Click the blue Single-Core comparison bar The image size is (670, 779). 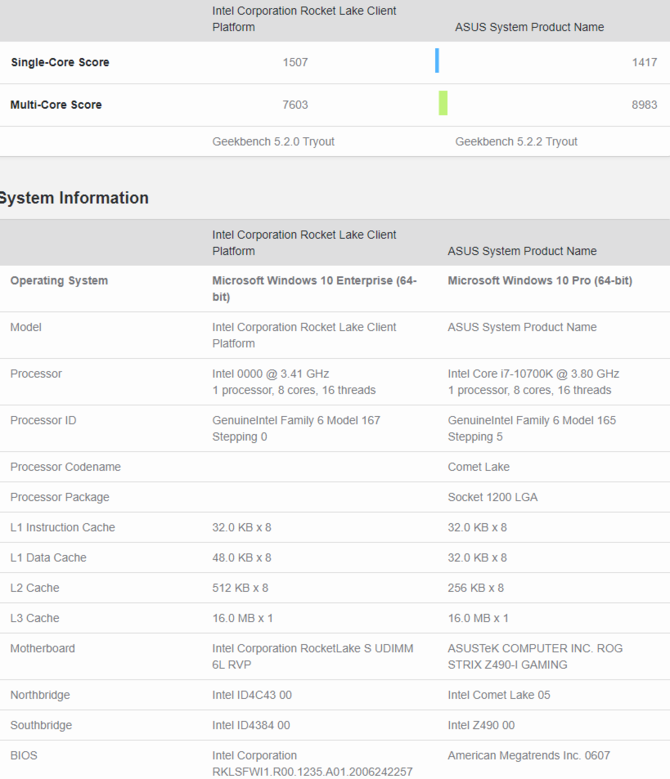pyautogui.click(x=437, y=61)
